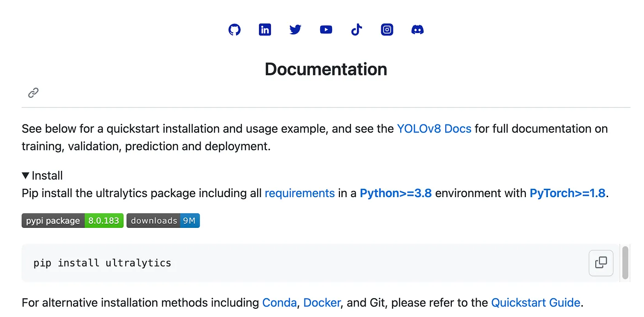This screenshot has width=644, height=317.
Task: Visit the YouTube channel icon
Action: pyautogui.click(x=326, y=30)
